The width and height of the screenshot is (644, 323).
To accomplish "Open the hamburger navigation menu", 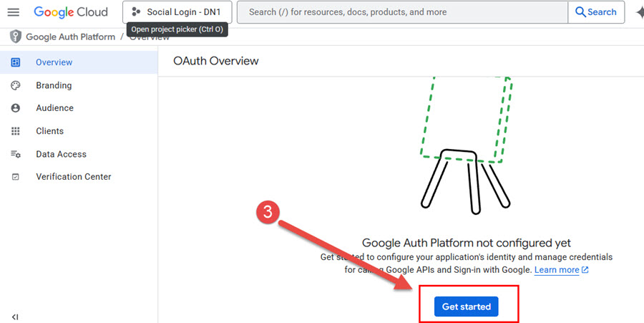I will [x=13, y=12].
